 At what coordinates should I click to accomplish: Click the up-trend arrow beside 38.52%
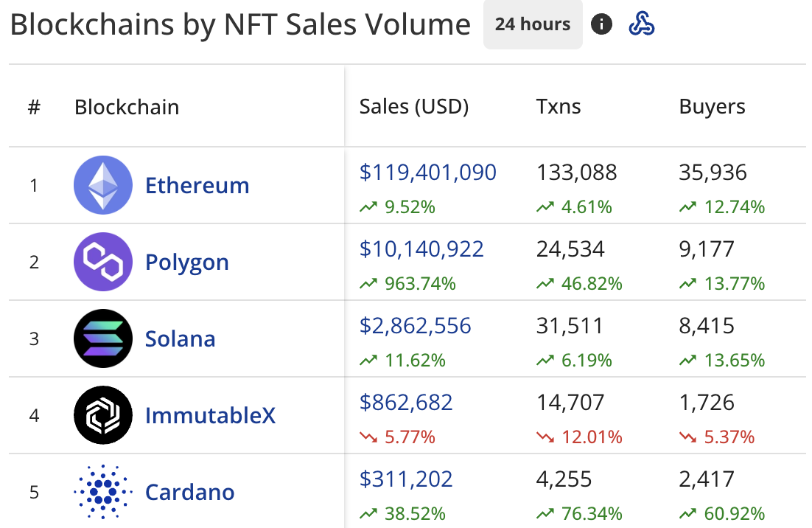tap(368, 514)
